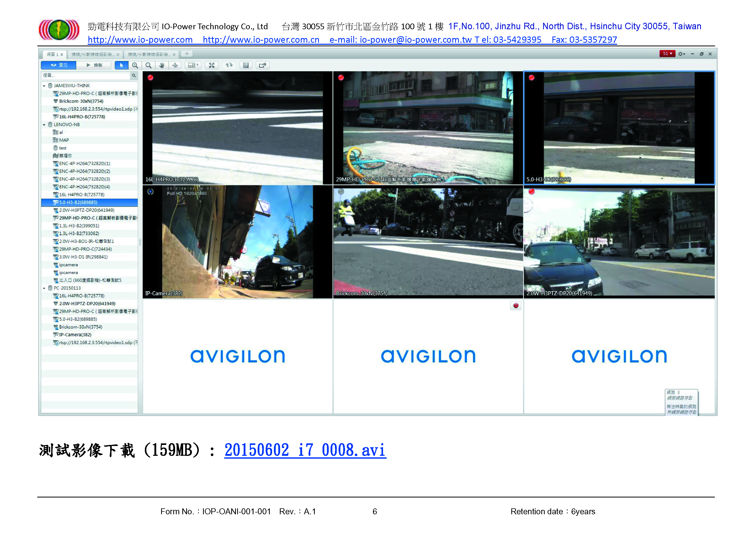Collapse the JAMESWU-THINK server node
This screenshot has width=756, height=535.
44,86
